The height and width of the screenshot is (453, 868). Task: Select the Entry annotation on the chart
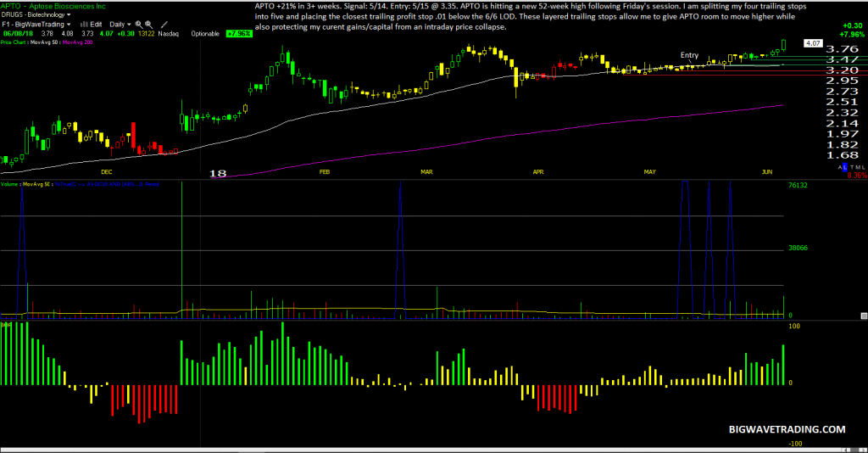(x=689, y=55)
